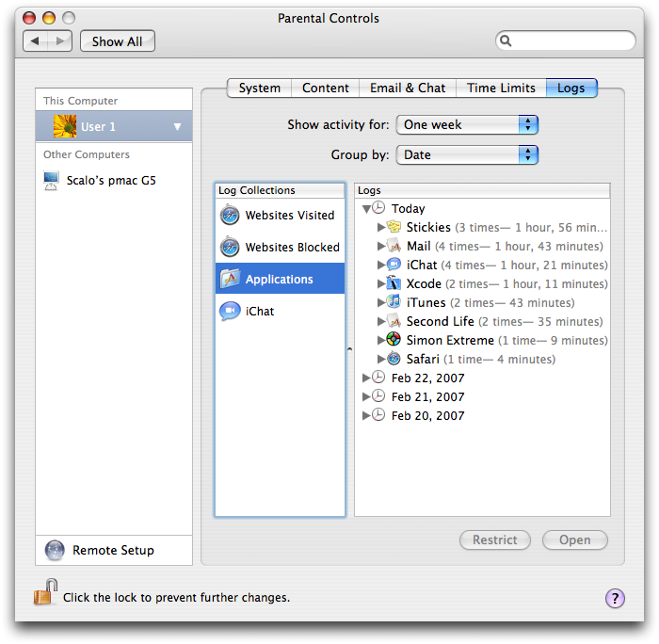659x644 pixels.
Task: Click the Simon Extreme app icon
Action: pyautogui.click(x=394, y=339)
